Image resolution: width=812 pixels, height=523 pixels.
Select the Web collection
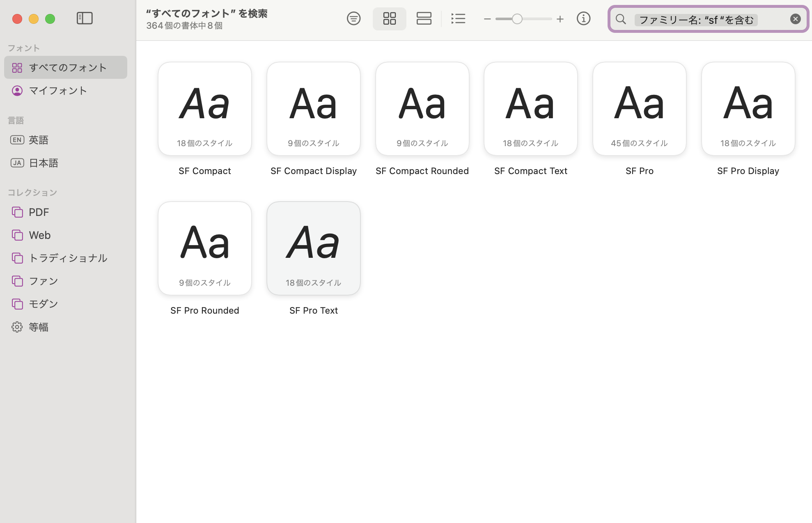point(39,235)
